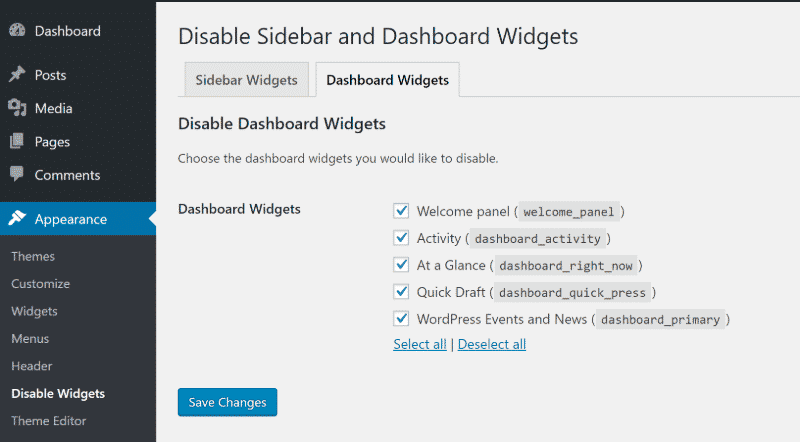800x442 pixels.
Task: Click the Comments speech bubble icon
Action: 17,175
